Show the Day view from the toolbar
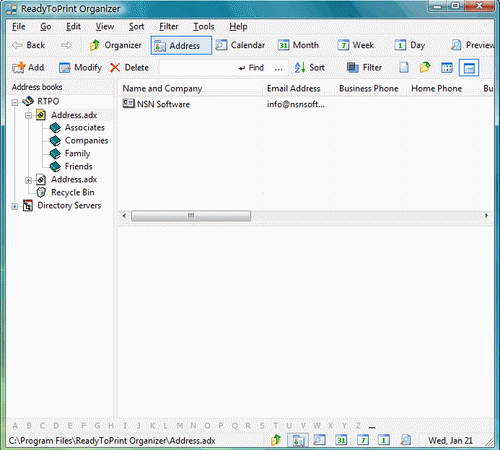 point(409,45)
